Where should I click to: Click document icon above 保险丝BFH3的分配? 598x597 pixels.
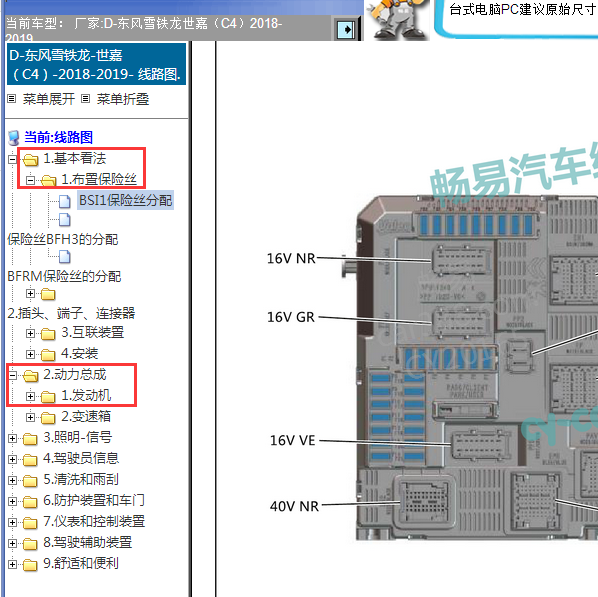65,220
